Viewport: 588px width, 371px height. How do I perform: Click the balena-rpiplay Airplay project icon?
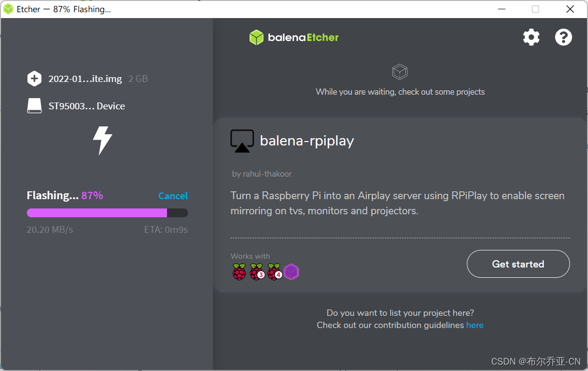pos(242,141)
